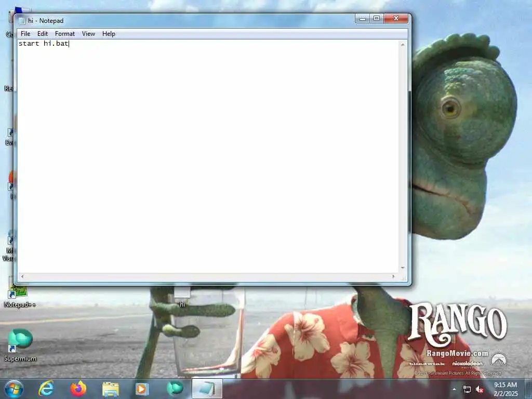Viewport: 532px width, 399px height.
Task: Open Windows Media Player from the taskbar
Action: (x=142, y=389)
